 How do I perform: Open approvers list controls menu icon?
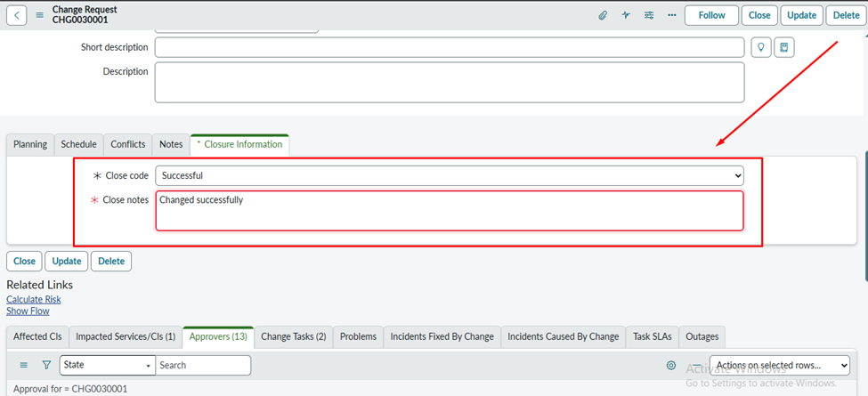23,365
